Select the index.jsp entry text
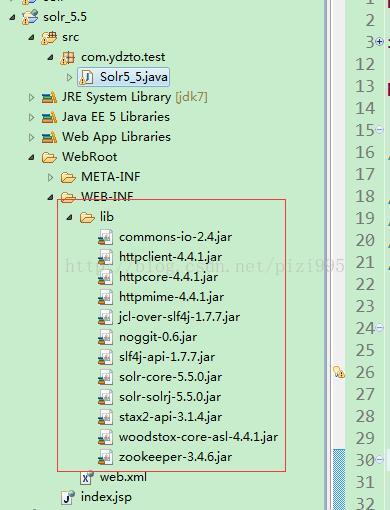The image size is (390, 510). pyautogui.click(x=106, y=497)
